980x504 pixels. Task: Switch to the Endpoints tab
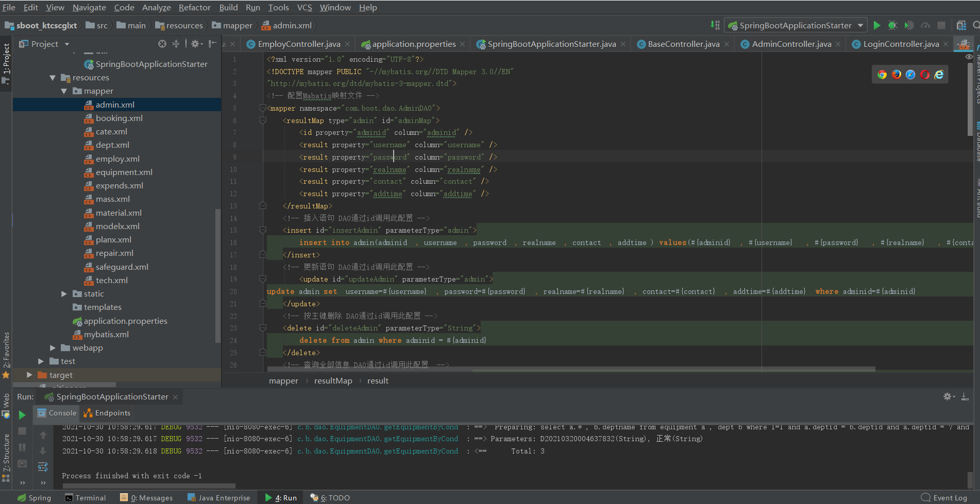[x=107, y=413]
